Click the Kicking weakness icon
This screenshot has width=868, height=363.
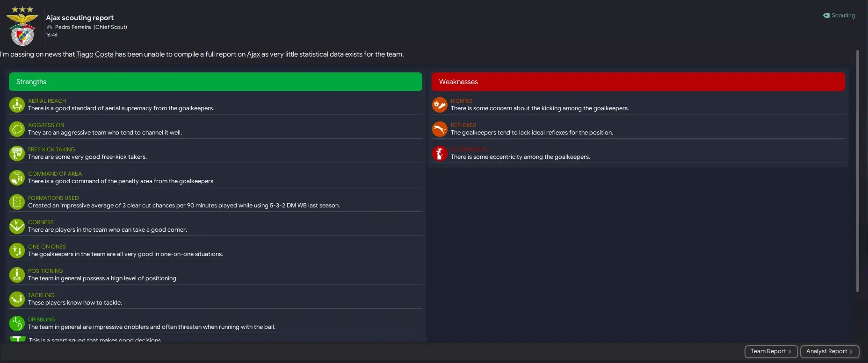[x=440, y=105]
